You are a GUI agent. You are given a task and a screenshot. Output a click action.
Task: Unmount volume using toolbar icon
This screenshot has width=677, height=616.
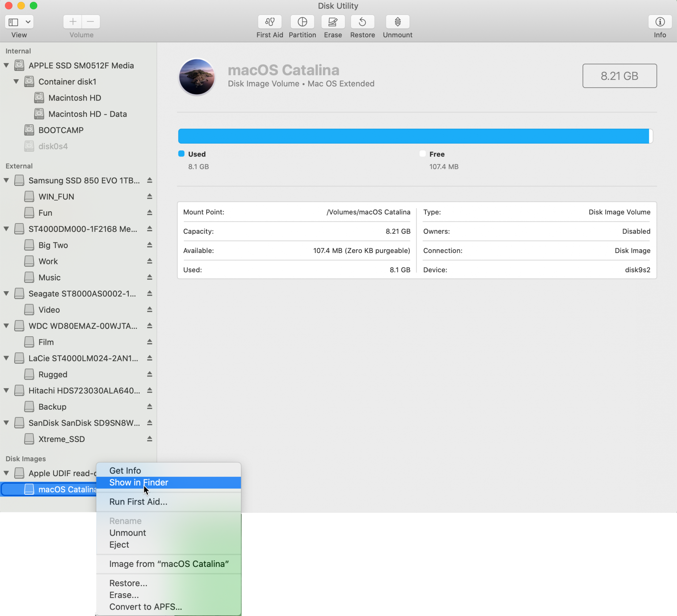coord(397,22)
